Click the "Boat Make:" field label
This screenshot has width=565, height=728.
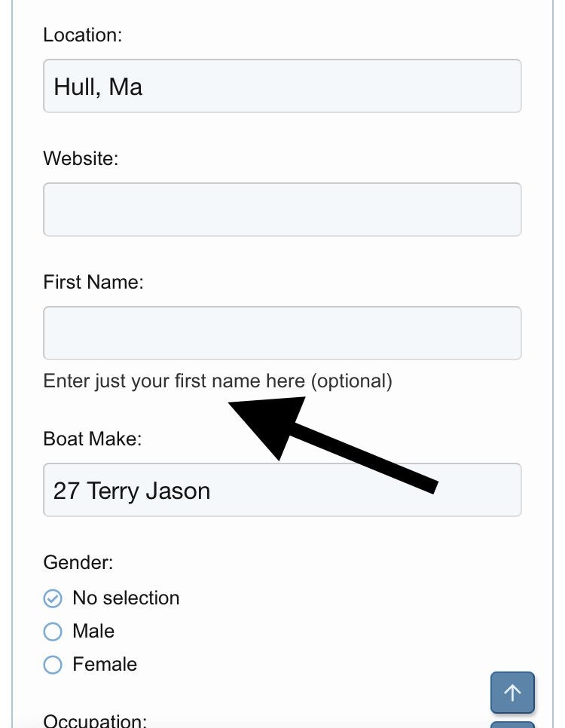click(93, 439)
